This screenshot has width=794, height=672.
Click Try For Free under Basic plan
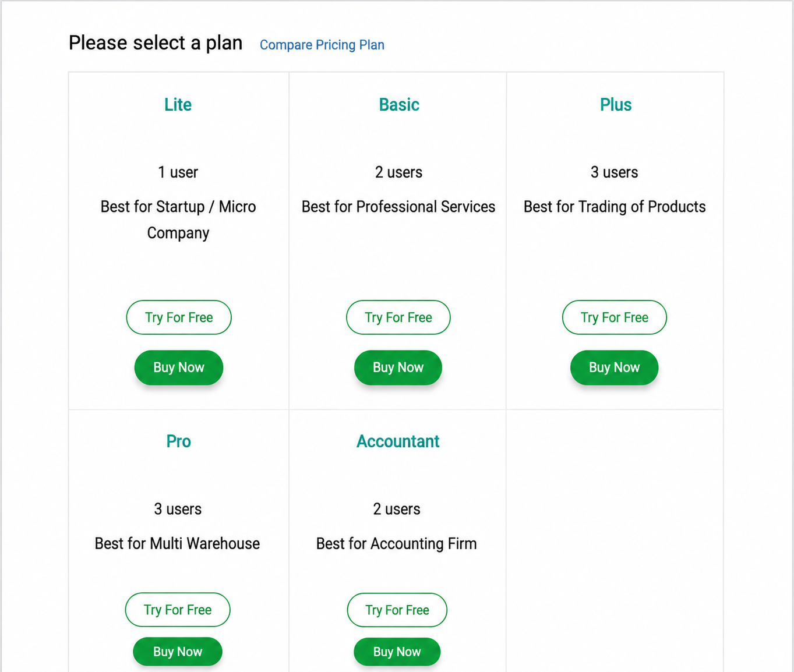(398, 317)
